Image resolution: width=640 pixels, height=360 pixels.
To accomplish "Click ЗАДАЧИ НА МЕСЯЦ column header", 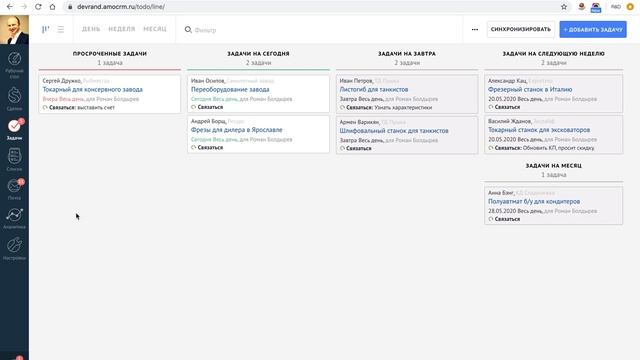I will pos(553,166).
